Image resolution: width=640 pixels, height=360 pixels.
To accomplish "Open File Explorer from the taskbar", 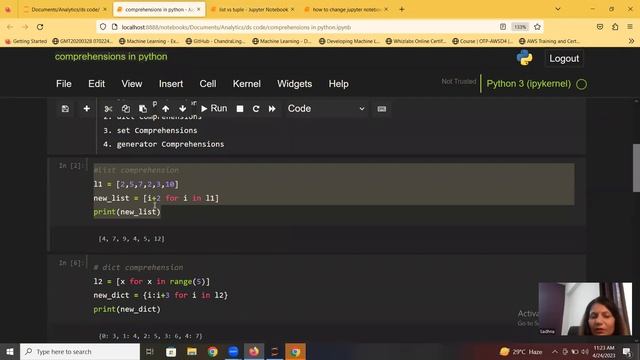I will click(x=192, y=351).
